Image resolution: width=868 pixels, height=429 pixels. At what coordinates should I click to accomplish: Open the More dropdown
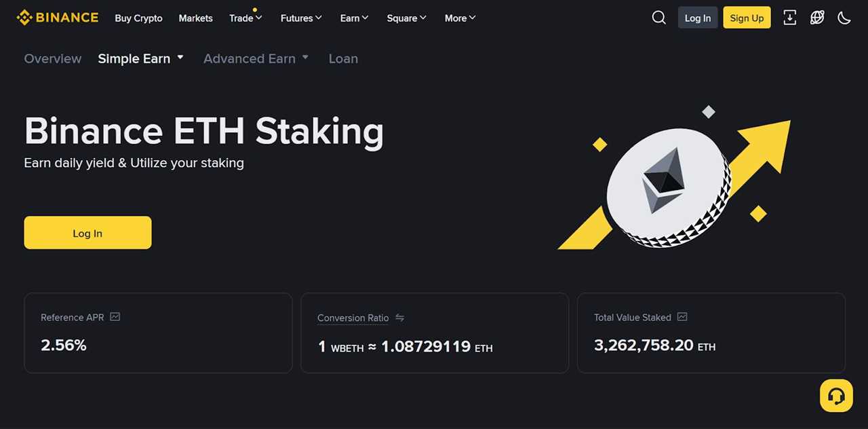pyautogui.click(x=460, y=18)
